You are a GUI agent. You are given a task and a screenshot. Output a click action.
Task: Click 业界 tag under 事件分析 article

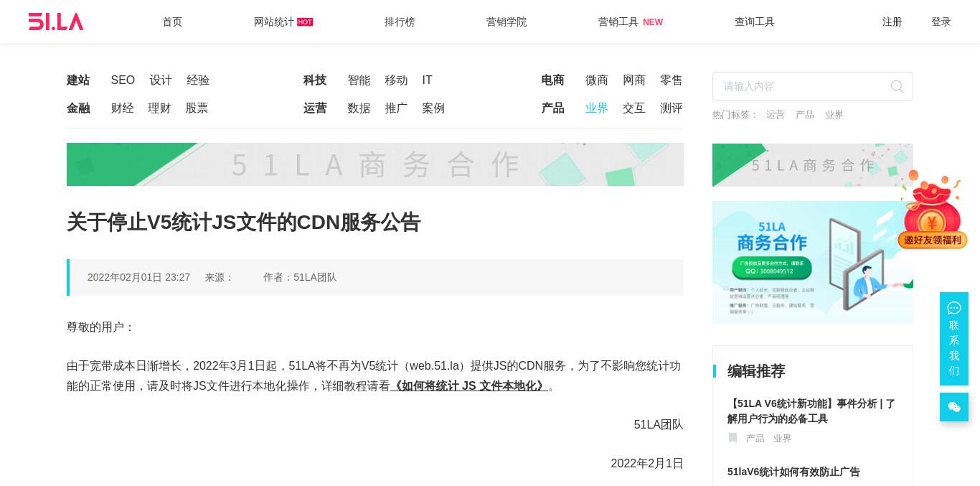pos(783,439)
